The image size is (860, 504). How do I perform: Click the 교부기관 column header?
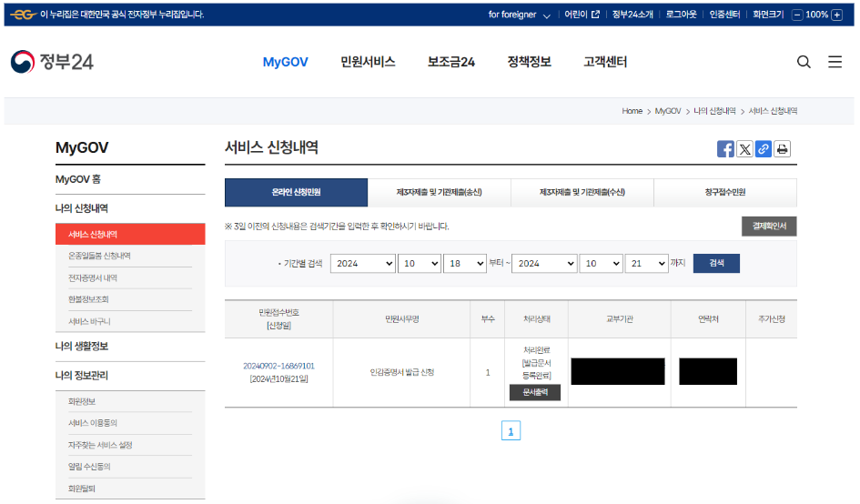(x=619, y=318)
